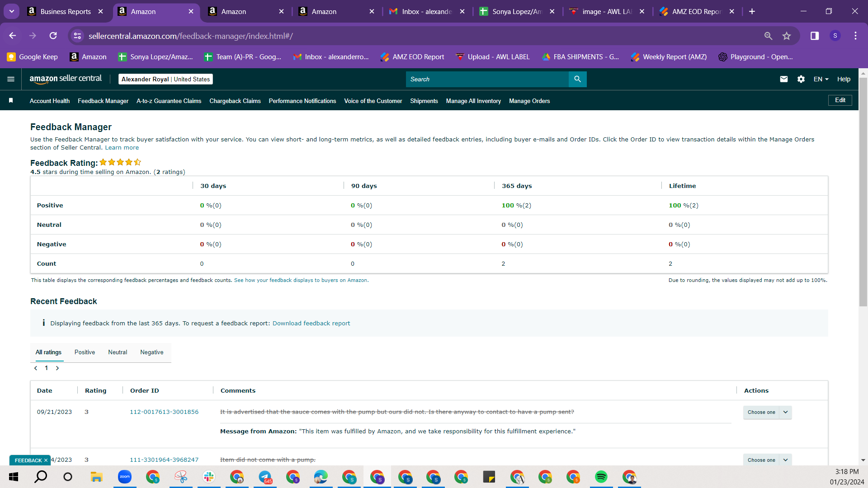Select the Positive ratings tab
The height and width of the screenshot is (488, 868).
(85, 352)
